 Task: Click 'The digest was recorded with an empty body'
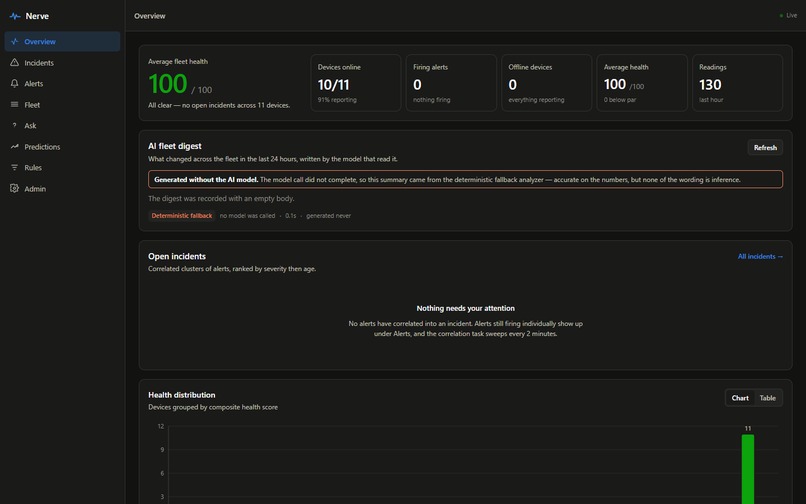221,199
